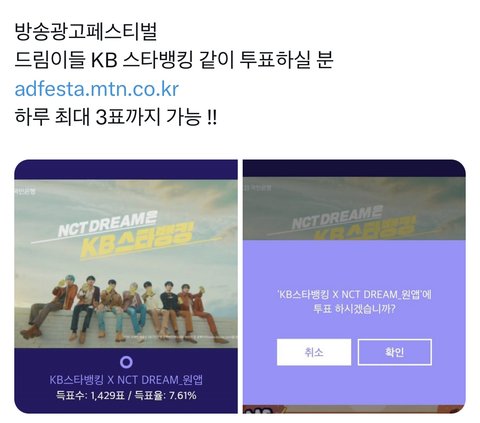Click the 방송광고페스티벌 post text line
Viewport: 480px width, 423px height.
point(86,32)
